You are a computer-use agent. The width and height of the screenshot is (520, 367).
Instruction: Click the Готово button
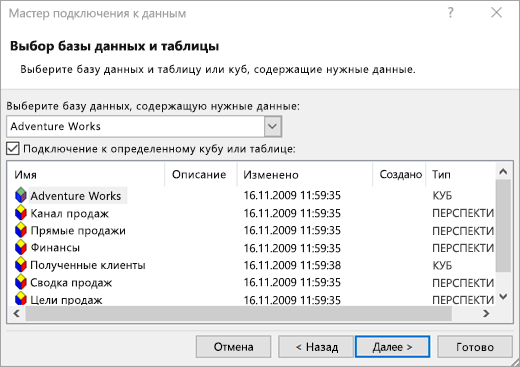pyautogui.click(x=475, y=347)
